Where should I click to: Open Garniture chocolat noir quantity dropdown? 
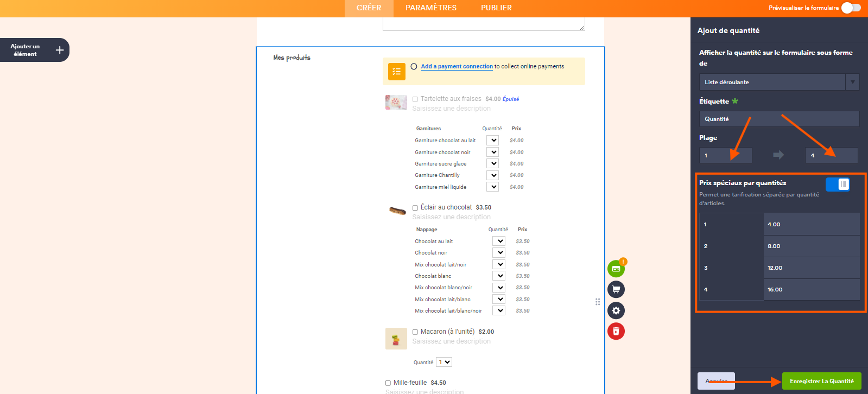click(492, 152)
